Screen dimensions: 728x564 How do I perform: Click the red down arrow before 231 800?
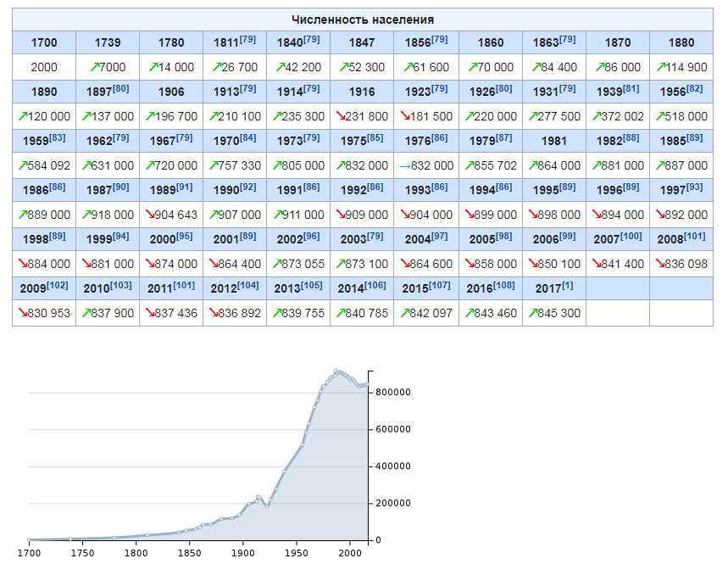[341, 116]
